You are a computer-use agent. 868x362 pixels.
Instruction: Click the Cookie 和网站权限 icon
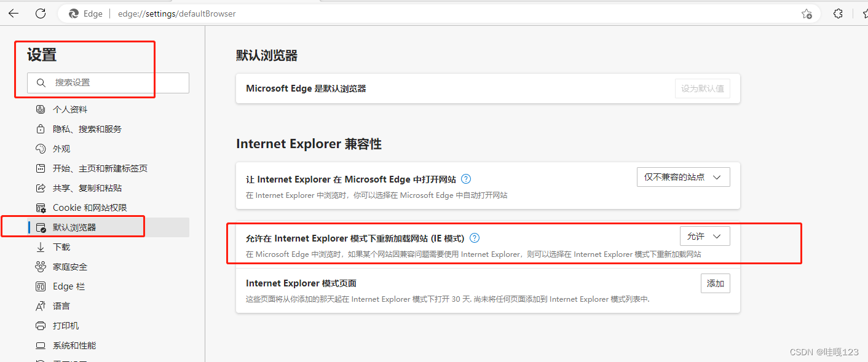click(40, 207)
